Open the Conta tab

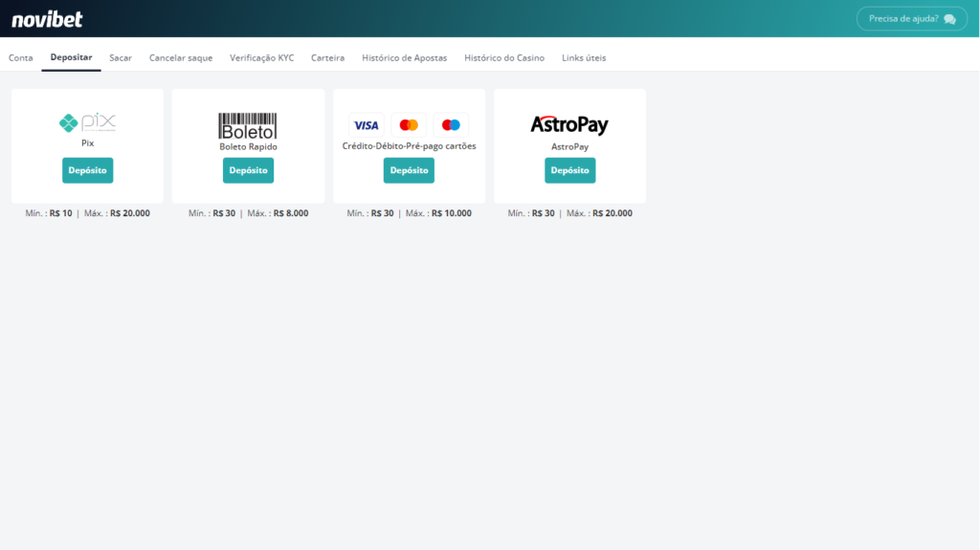(x=21, y=57)
